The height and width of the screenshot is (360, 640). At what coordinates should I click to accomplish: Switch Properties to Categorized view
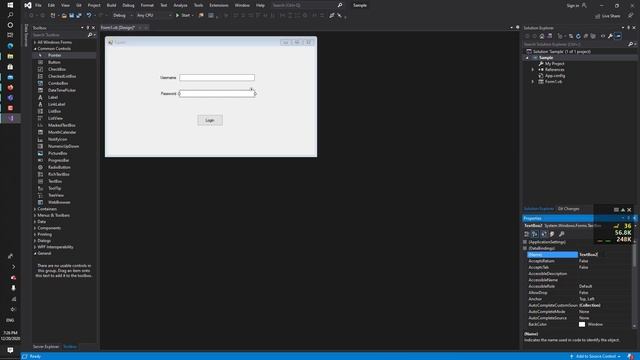coord(527,234)
